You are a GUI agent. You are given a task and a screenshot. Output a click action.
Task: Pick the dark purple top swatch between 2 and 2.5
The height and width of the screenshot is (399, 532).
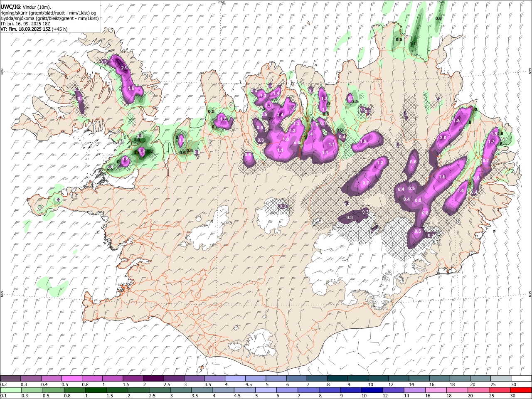click(x=153, y=378)
